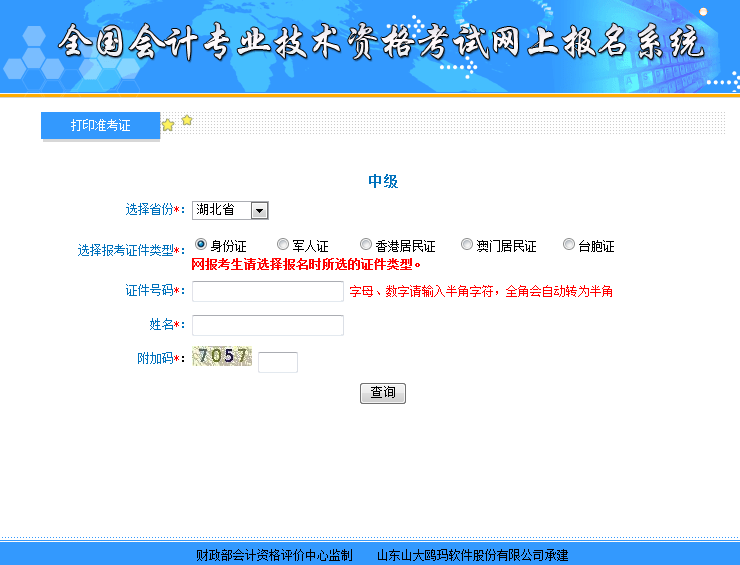Pick the 澳门居民证 radio button
Image resolution: width=740 pixels, height=565 pixels.
click(467, 244)
